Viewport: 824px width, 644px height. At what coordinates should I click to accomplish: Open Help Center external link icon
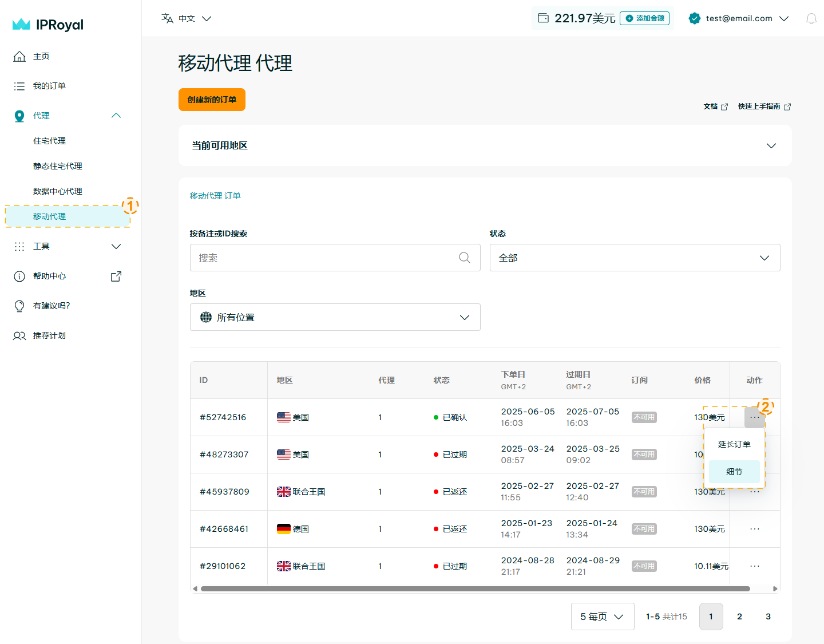pos(116,276)
